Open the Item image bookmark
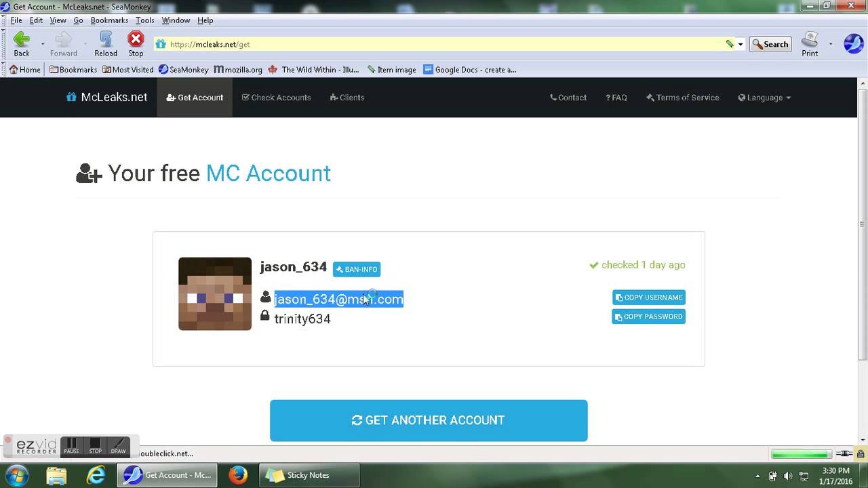 tap(391, 69)
